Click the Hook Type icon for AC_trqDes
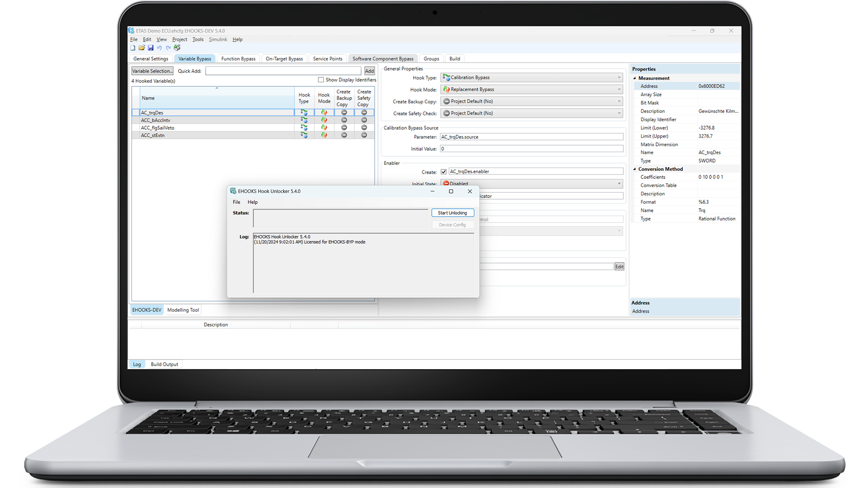The image size is (868, 488). 304,113
